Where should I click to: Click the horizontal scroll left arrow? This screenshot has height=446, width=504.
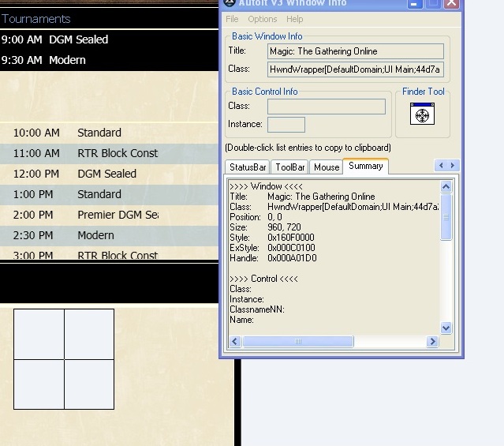pos(234,342)
